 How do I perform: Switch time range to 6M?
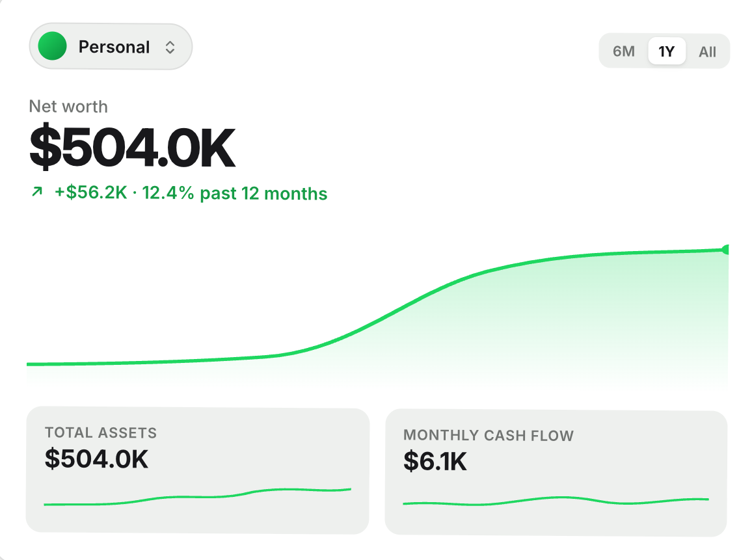(623, 51)
